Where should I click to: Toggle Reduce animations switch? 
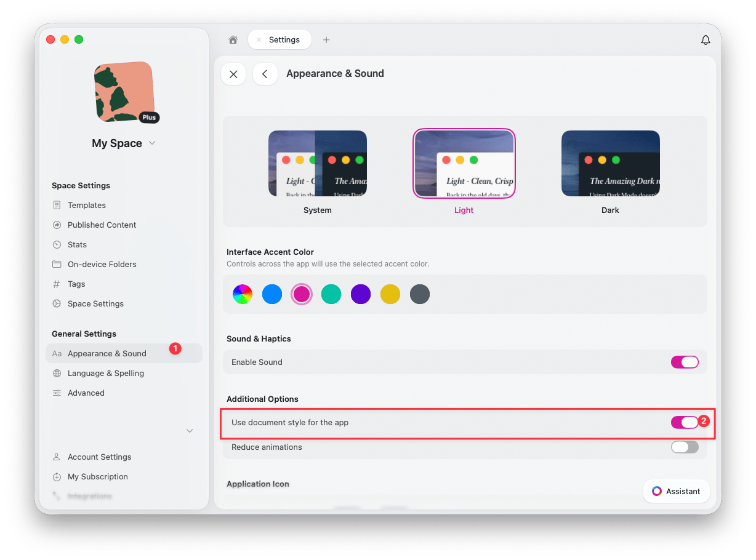tap(685, 447)
